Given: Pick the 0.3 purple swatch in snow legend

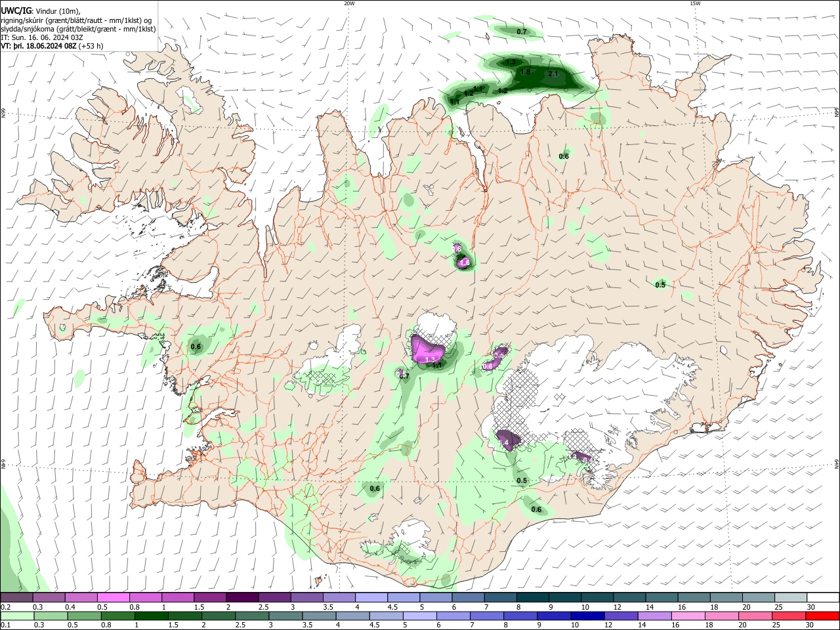Looking at the screenshot, I should (49, 598).
